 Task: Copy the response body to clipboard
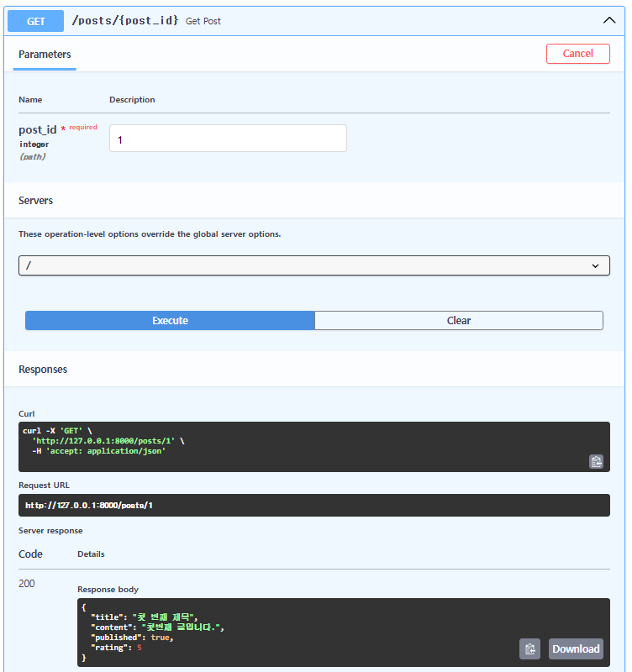pos(529,648)
